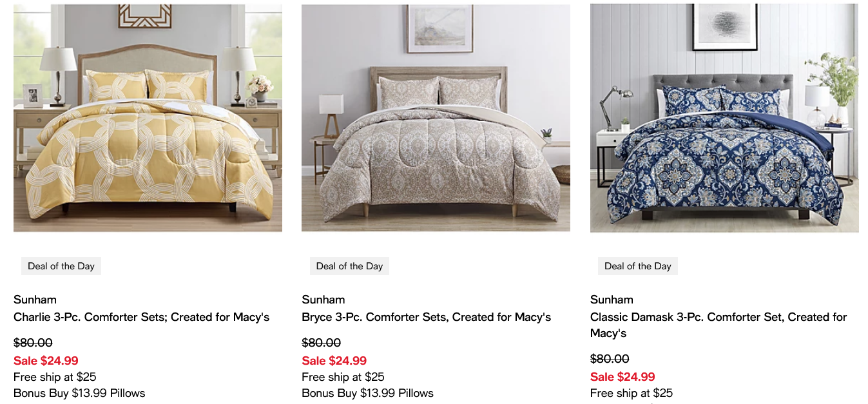Click the $80.00 original price for Bryce set
The height and width of the screenshot is (404, 868).
pos(321,343)
